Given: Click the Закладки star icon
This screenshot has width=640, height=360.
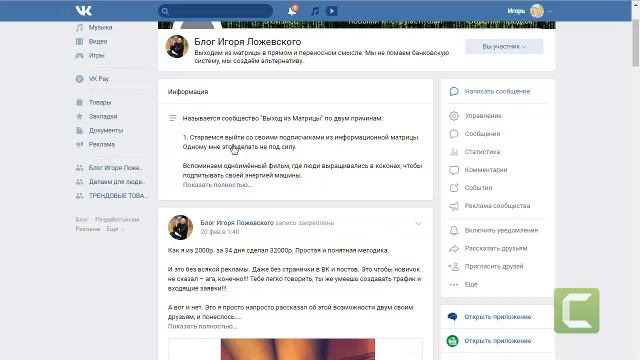Looking at the screenshot, I should (x=80, y=116).
